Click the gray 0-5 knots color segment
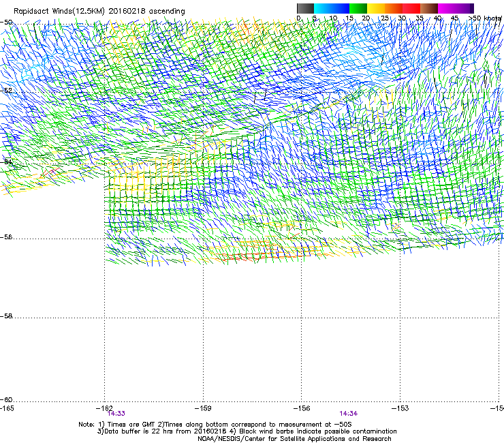The image size is (504, 443). tap(305, 8)
